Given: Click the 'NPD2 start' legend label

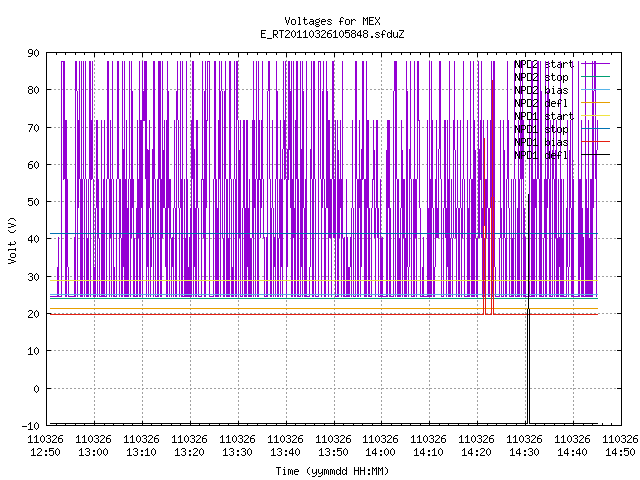Looking at the screenshot, I should [544, 64].
